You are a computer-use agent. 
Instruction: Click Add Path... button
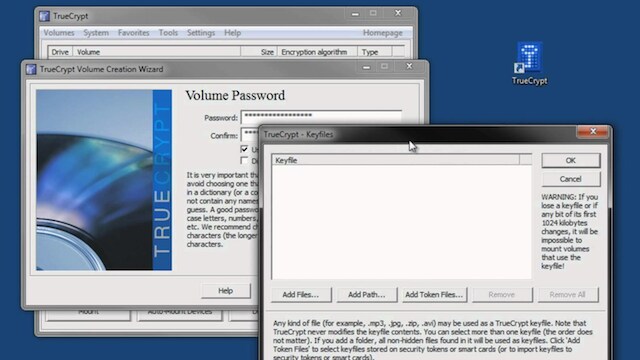367,294
